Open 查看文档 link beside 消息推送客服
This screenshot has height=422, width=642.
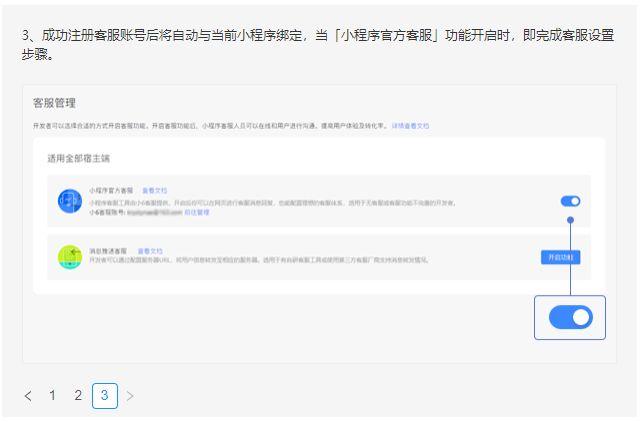pos(150,251)
